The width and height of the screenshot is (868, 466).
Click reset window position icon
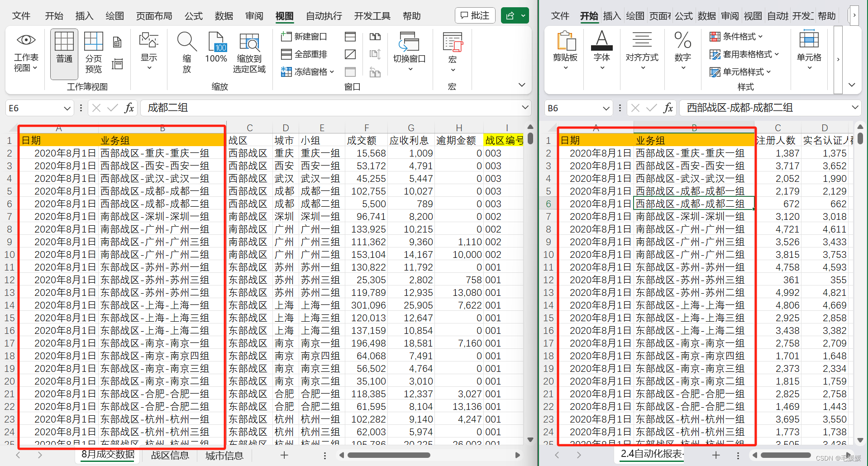click(x=375, y=71)
